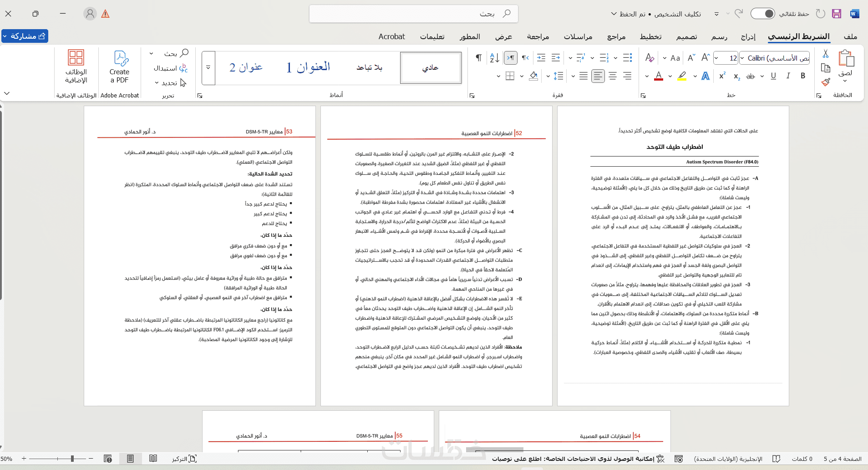This screenshot has height=470, width=868.
Task: Open the File (ملف) tab
Action: (x=850, y=36)
